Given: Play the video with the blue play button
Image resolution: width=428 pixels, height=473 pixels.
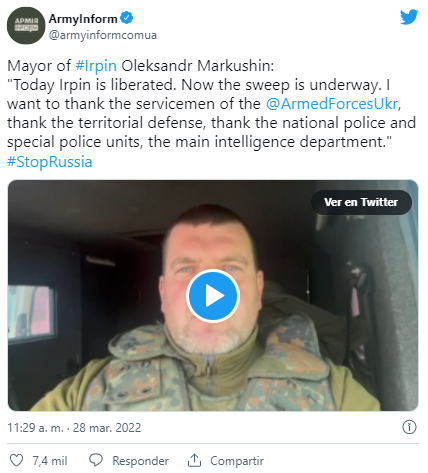Looking at the screenshot, I should [x=213, y=296].
